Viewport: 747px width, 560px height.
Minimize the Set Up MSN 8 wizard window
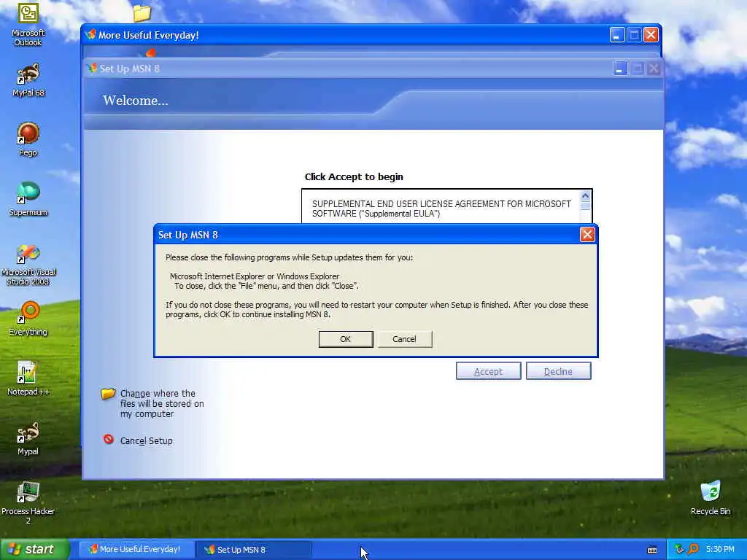click(x=620, y=69)
